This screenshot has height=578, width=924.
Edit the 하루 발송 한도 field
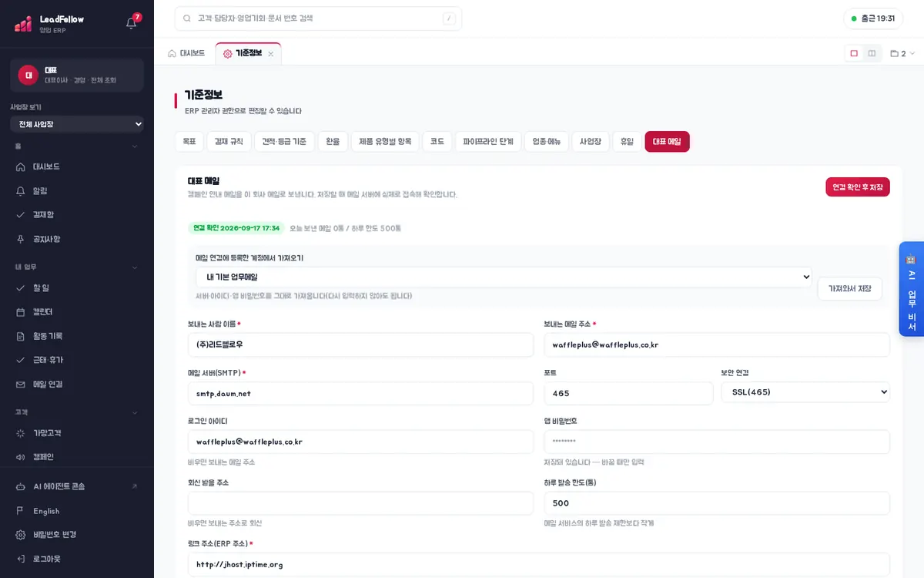pyautogui.click(x=717, y=503)
